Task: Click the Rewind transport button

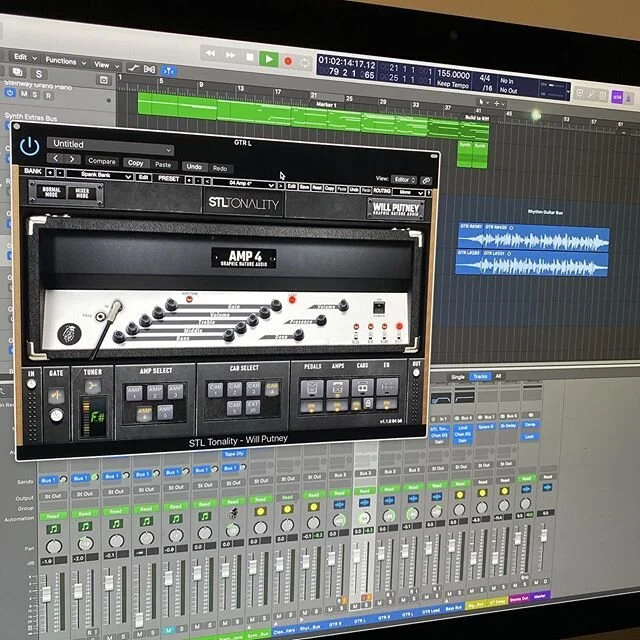Action: click(x=210, y=53)
